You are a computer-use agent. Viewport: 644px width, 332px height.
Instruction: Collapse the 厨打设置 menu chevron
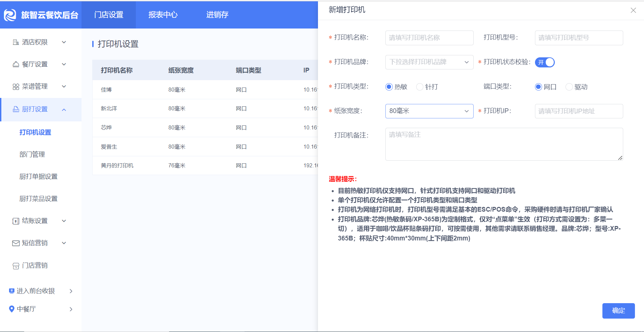tap(64, 110)
